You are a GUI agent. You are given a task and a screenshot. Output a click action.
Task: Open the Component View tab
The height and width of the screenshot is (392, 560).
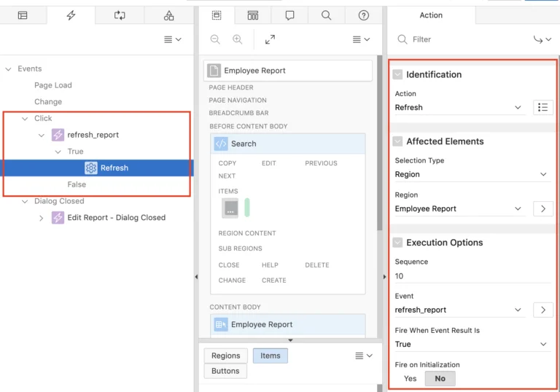coord(253,15)
